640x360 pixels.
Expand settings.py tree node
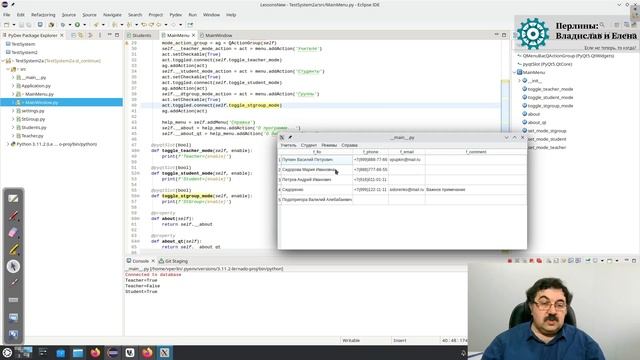(x=13, y=111)
